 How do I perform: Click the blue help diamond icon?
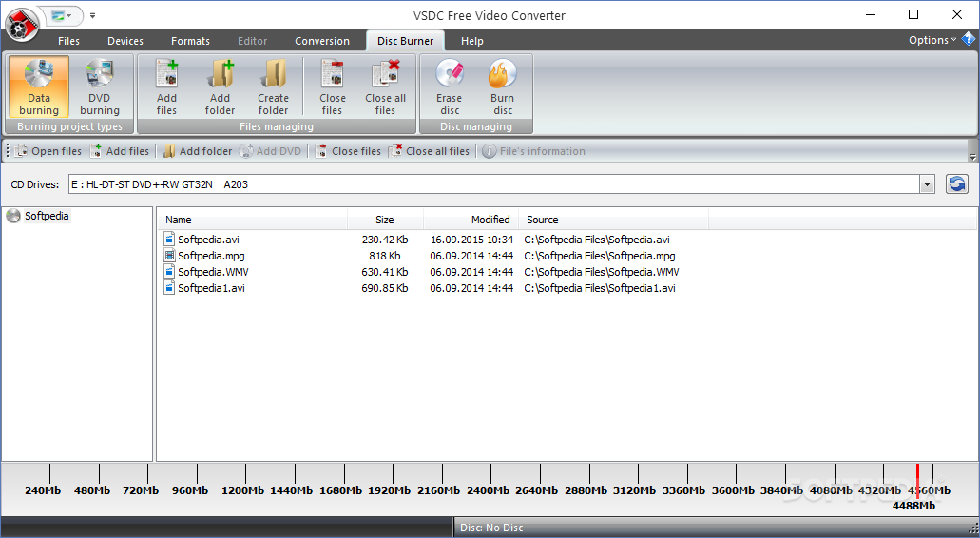[x=969, y=39]
